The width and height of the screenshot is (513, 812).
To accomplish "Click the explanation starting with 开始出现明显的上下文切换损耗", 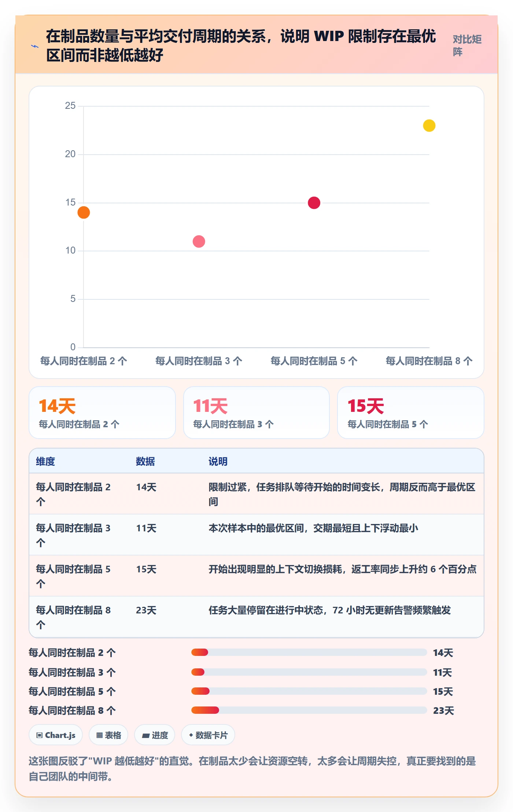I will (x=343, y=569).
